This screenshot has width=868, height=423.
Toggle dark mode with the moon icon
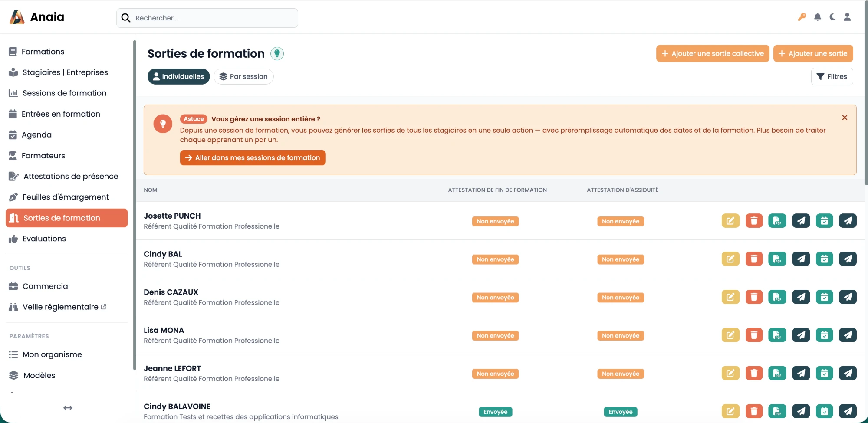[832, 17]
